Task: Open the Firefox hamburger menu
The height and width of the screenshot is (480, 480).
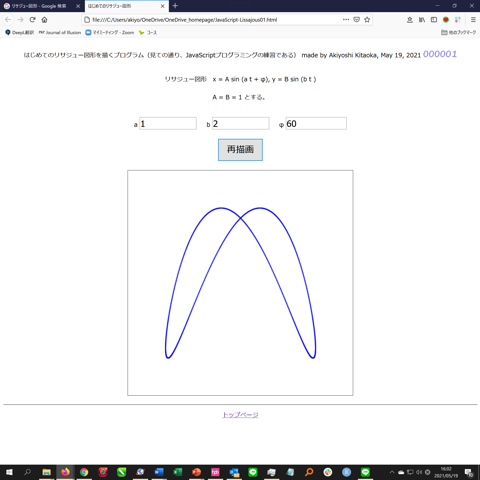Action: coord(473,20)
